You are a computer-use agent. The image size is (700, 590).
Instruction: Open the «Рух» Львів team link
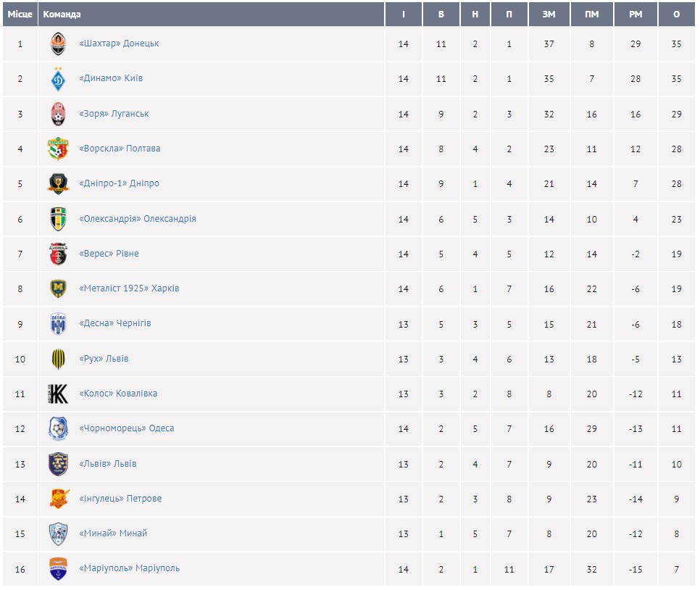(104, 359)
